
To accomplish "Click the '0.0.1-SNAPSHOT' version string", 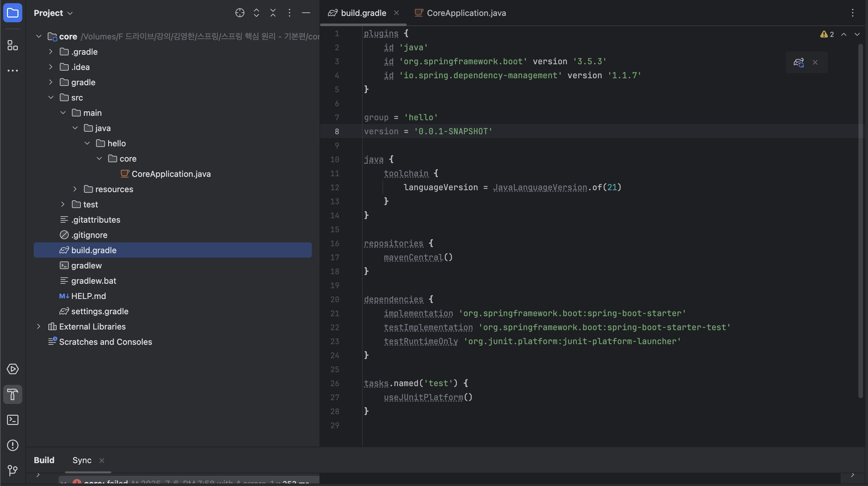I will click(453, 131).
